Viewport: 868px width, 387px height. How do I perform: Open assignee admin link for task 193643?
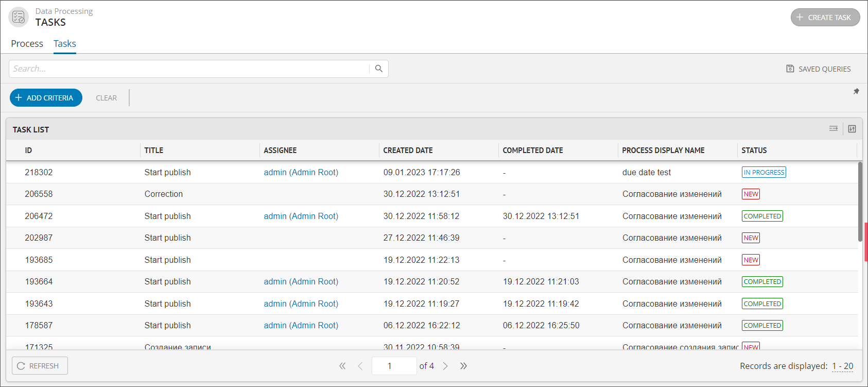point(301,304)
